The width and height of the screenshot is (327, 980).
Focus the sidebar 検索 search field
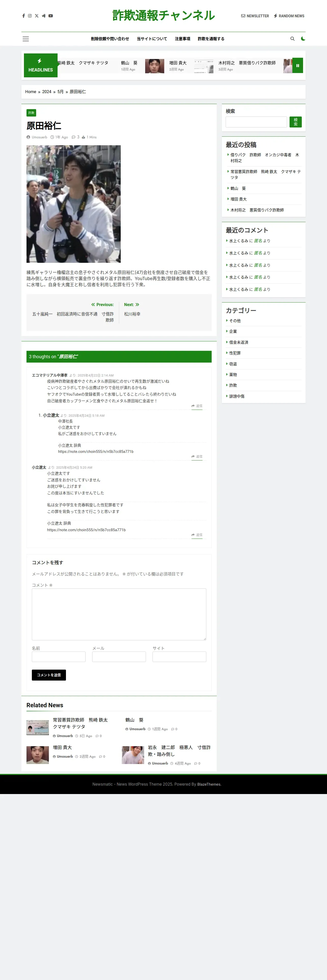[x=256, y=122]
